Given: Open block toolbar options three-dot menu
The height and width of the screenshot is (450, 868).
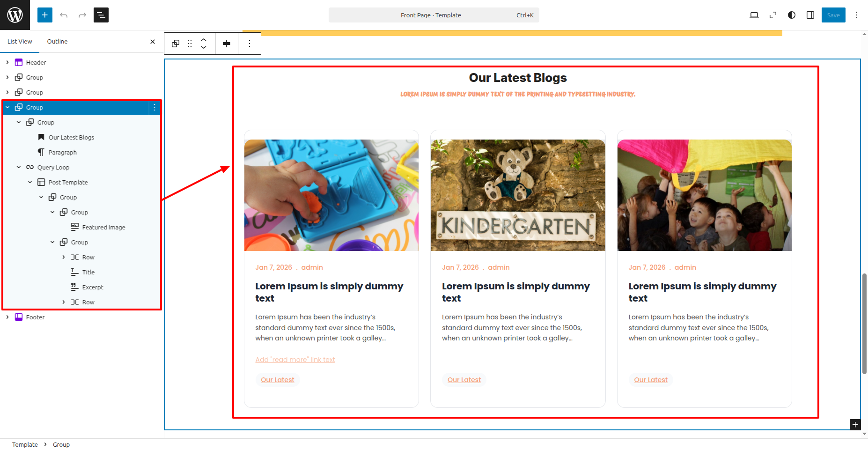Looking at the screenshot, I should 250,44.
